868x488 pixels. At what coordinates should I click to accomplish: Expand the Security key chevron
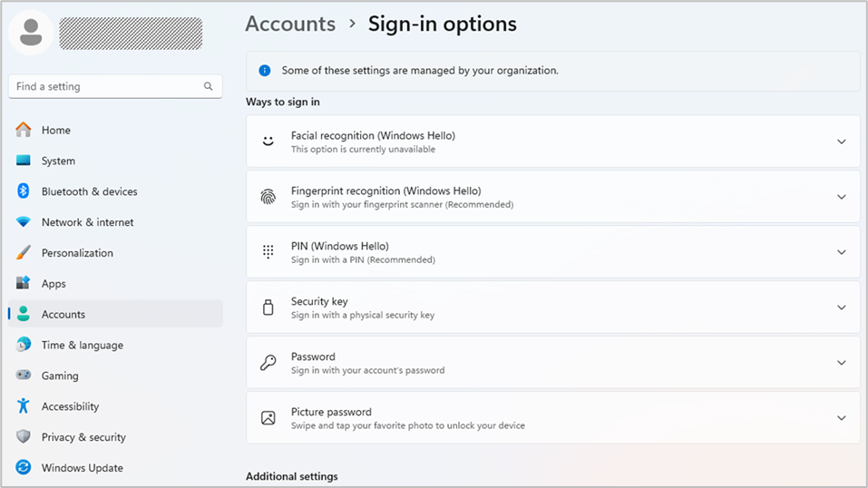pos(841,307)
